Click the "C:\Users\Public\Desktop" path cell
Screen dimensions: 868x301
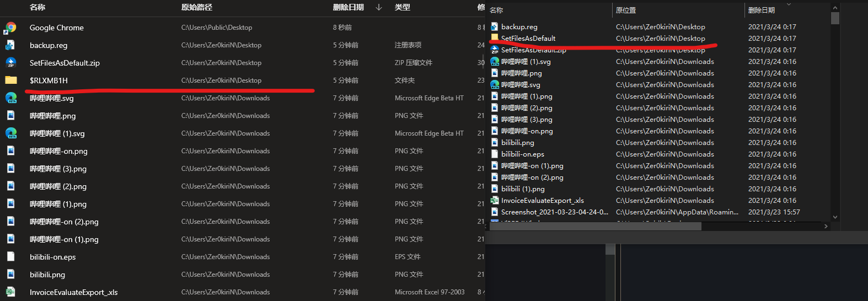pyautogui.click(x=217, y=28)
